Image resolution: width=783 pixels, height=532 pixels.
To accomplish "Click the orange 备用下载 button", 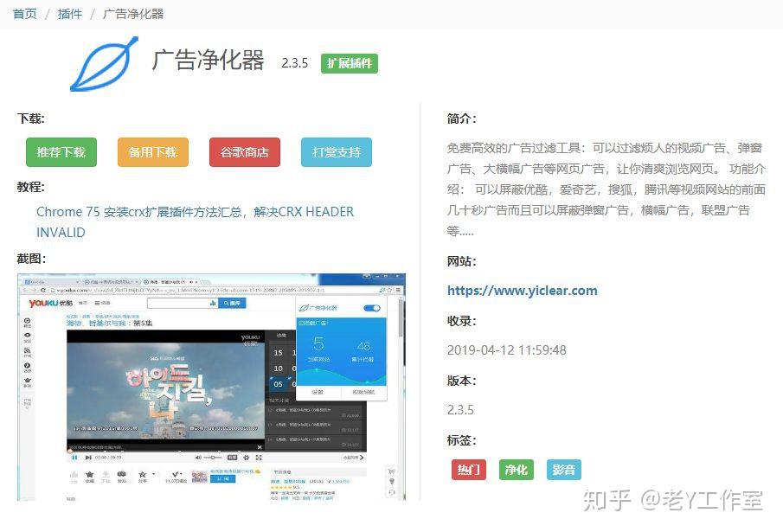I will coord(153,152).
